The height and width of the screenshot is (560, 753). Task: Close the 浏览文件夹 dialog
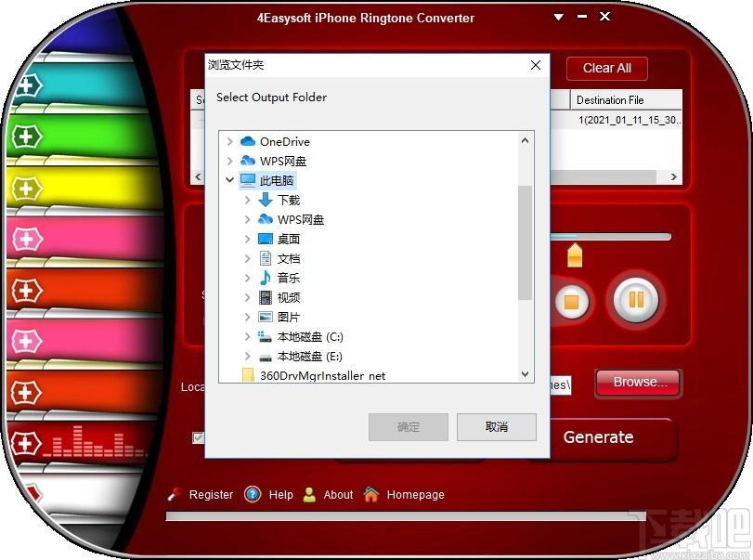[x=536, y=65]
